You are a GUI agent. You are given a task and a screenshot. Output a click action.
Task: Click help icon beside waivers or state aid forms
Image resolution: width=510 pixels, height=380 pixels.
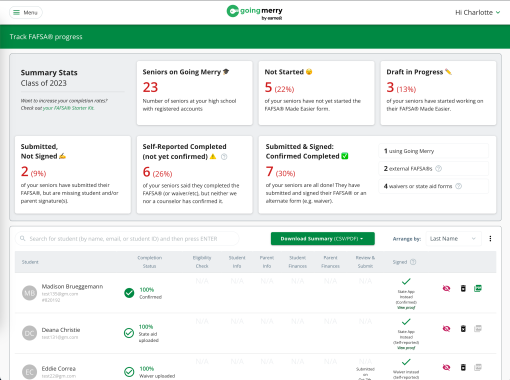coord(459,186)
